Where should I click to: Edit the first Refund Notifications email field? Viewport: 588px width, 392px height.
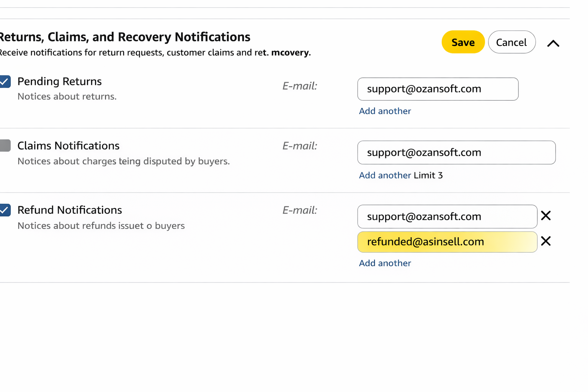coord(447,217)
